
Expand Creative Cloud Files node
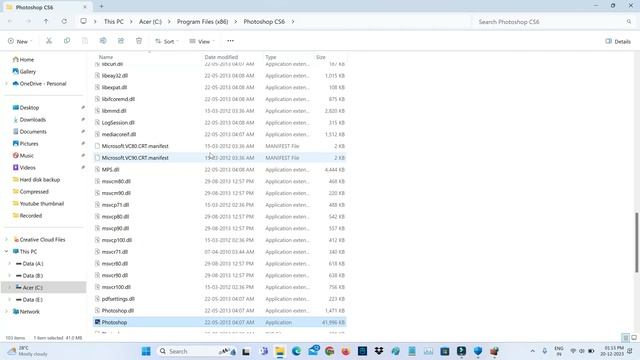[7, 240]
